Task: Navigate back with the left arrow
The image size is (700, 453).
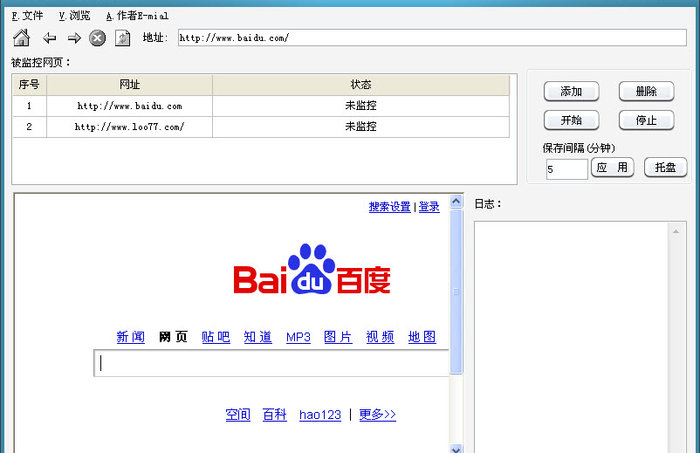Action: pos(50,38)
